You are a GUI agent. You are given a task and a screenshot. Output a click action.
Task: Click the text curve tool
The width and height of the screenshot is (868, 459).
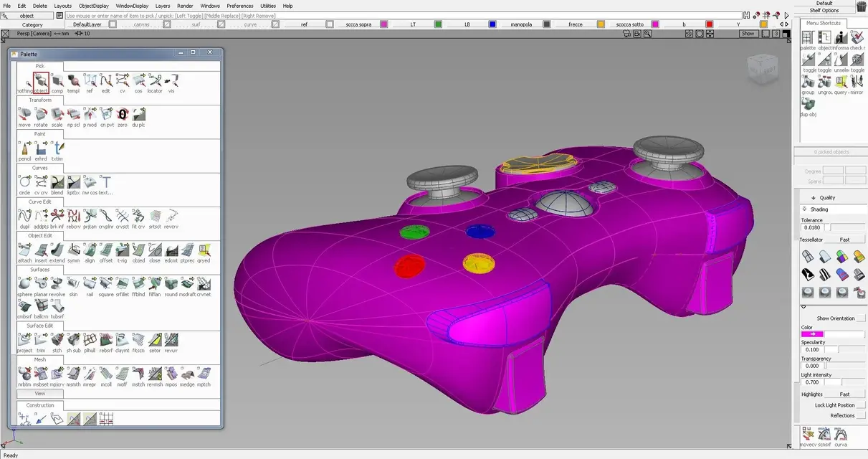(x=105, y=183)
